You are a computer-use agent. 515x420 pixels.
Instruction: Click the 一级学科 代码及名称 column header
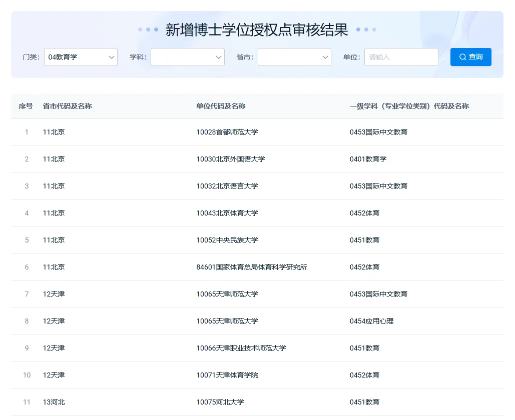(x=409, y=106)
